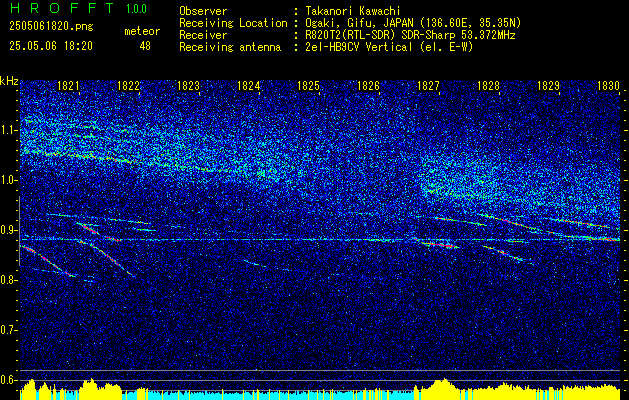
Task: Click the 1823 time marker
Action: pos(188,86)
